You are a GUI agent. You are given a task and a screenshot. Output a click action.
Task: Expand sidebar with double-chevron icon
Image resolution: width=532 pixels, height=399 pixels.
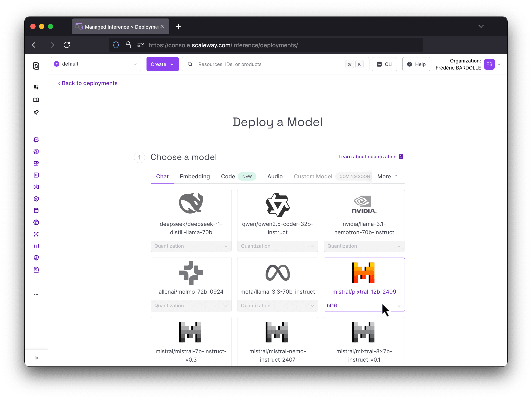click(36, 358)
